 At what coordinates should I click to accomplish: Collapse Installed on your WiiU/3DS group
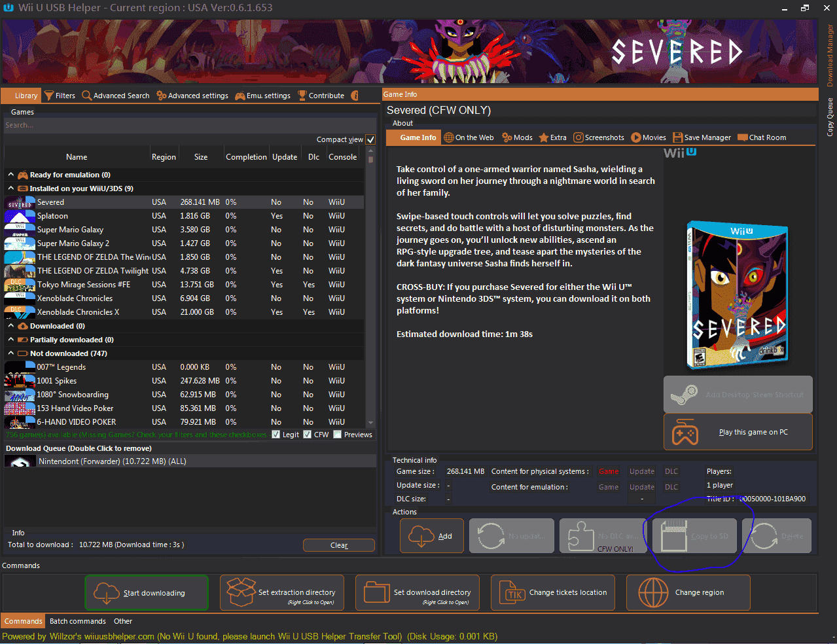point(11,188)
